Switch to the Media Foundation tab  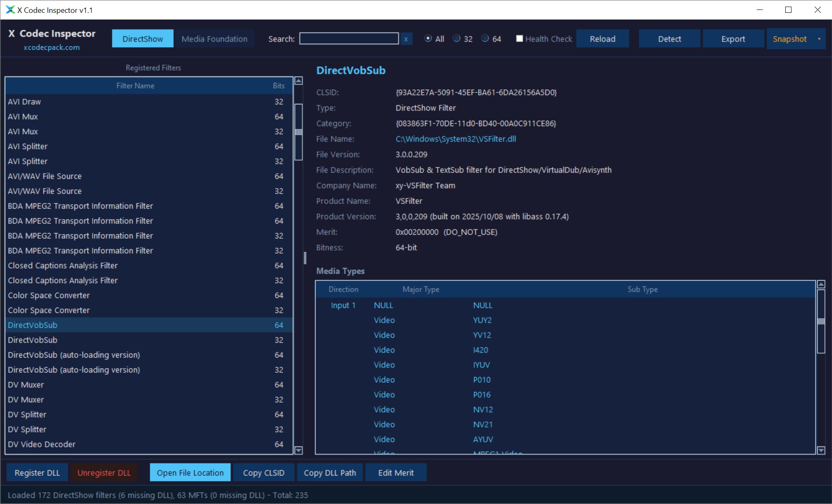point(214,38)
